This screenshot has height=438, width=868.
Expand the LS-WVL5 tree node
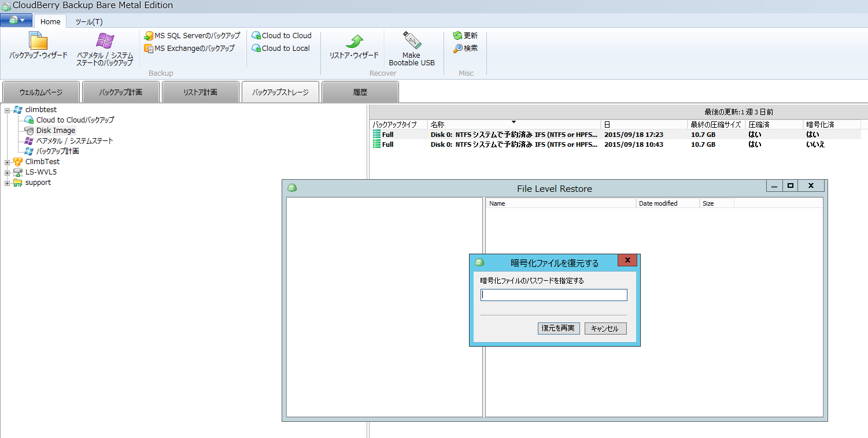[x=8, y=172]
